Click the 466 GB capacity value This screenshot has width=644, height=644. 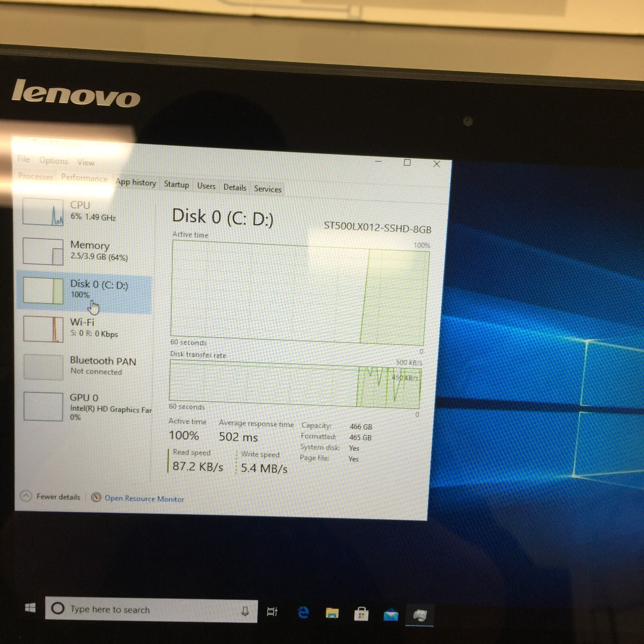pos(361,427)
